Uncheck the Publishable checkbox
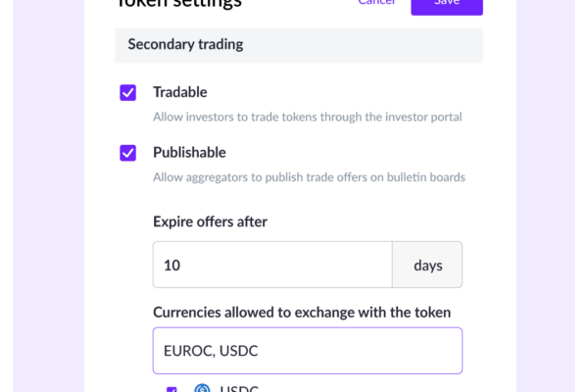The height and width of the screenshot is (392, 588). click(x=127, y=153)
